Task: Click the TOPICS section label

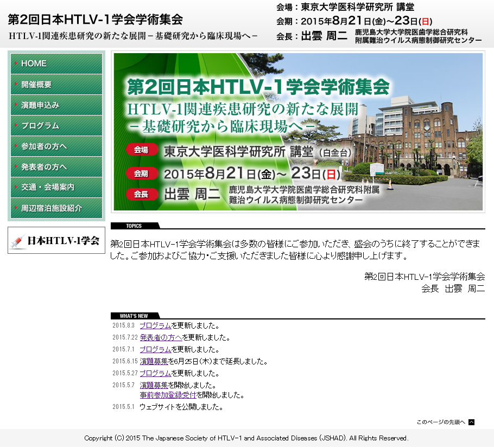Action: (134, 226)
